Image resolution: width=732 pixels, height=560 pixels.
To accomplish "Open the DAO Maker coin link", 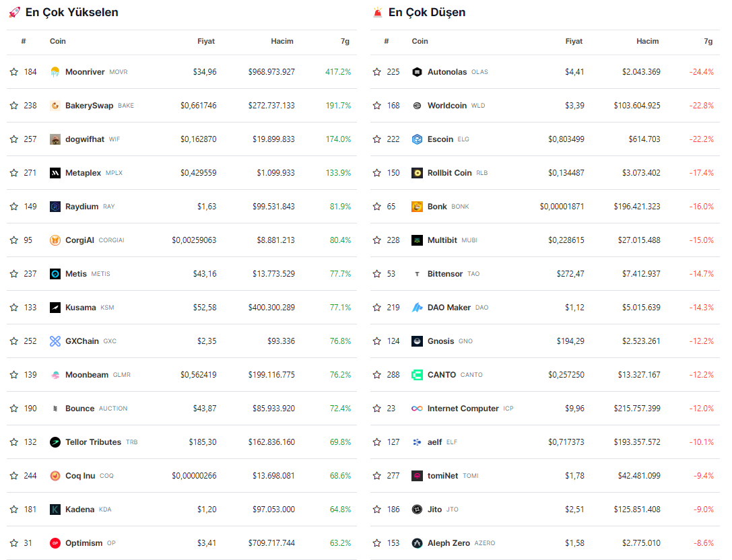I will [x=448, y=308].
